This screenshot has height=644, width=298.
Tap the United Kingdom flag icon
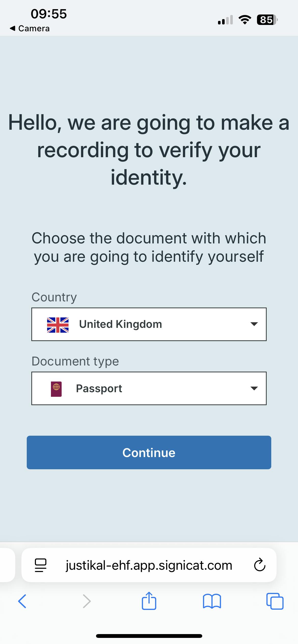(x=58, y=325)
